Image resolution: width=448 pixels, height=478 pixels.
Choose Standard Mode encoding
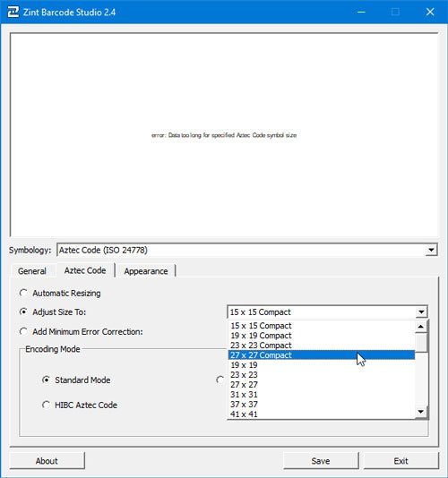click(46, 380)
